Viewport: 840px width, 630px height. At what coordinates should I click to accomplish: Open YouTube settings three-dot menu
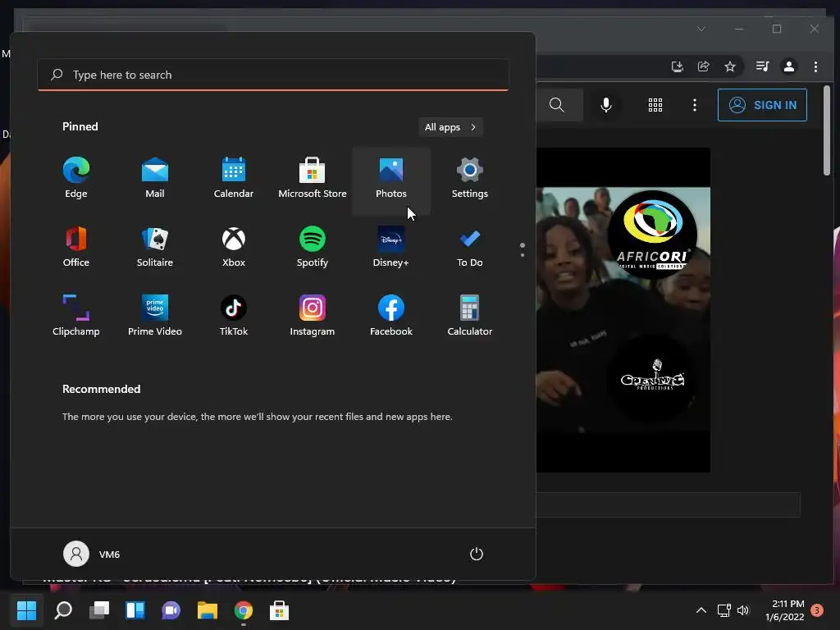(x=695, y=105)
